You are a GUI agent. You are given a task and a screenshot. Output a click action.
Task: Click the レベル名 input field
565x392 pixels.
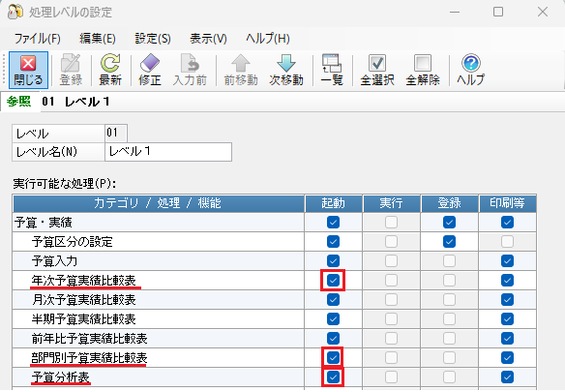pyautogui.click(x=168, y=152)
